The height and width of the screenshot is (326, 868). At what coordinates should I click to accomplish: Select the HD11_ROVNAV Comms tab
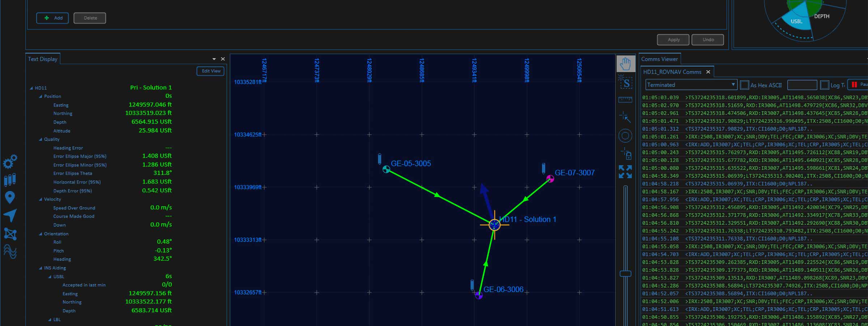(x=672, y=72)
